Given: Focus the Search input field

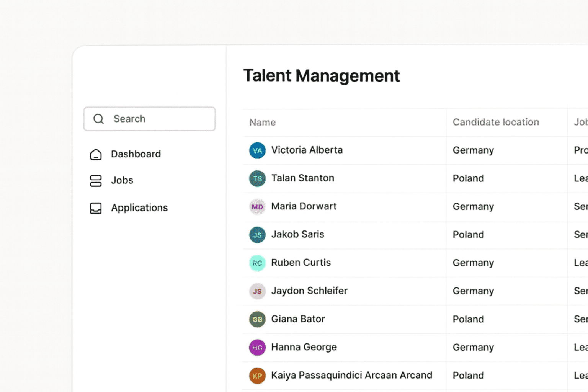Looking at the screenshot, I should point(161,119).
